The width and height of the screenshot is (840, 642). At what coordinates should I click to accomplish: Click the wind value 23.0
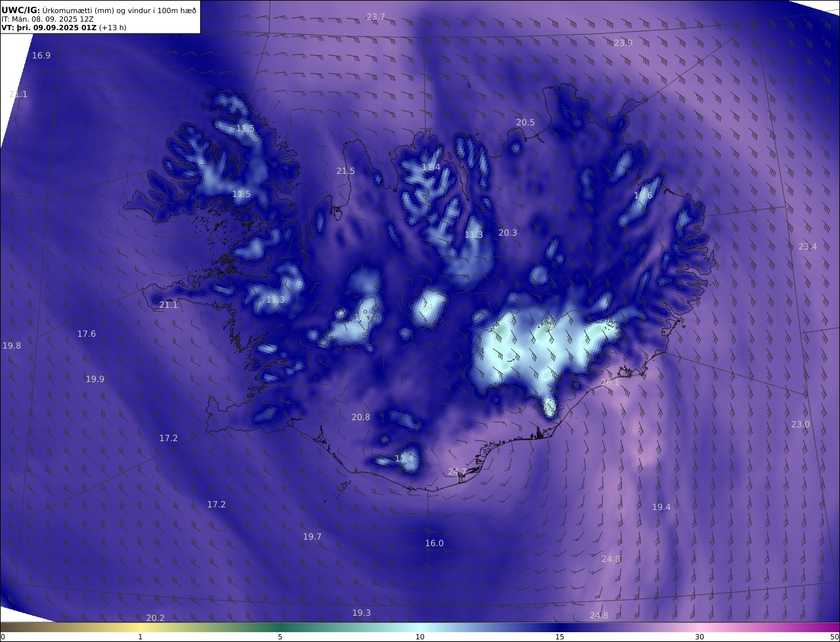801,425
